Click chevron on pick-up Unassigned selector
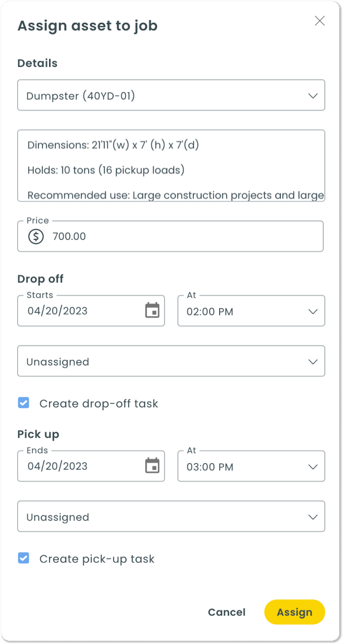343x644 pixels. pyautogui.click(x=313, y=517)
